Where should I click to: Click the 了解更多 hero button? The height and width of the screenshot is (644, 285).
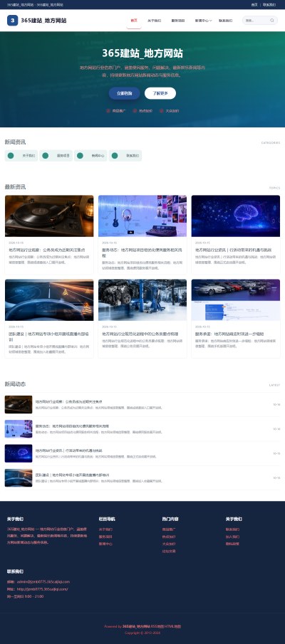160,93
